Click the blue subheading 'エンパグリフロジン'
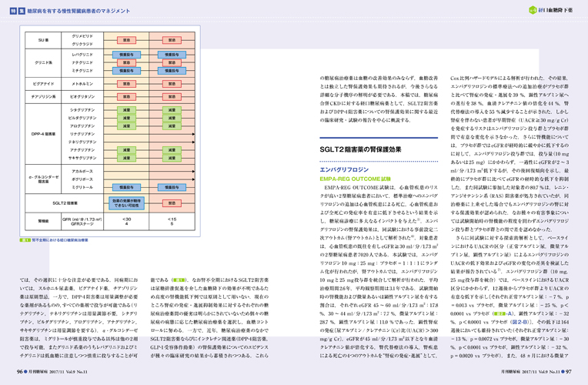The image size is (588, 385). [344, 169]
